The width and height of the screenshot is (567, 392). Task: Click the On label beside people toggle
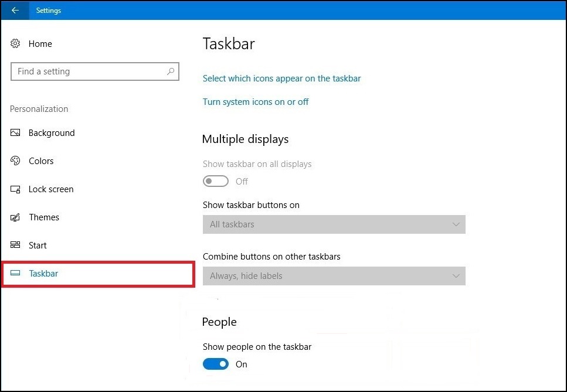[x=242, y=364]
